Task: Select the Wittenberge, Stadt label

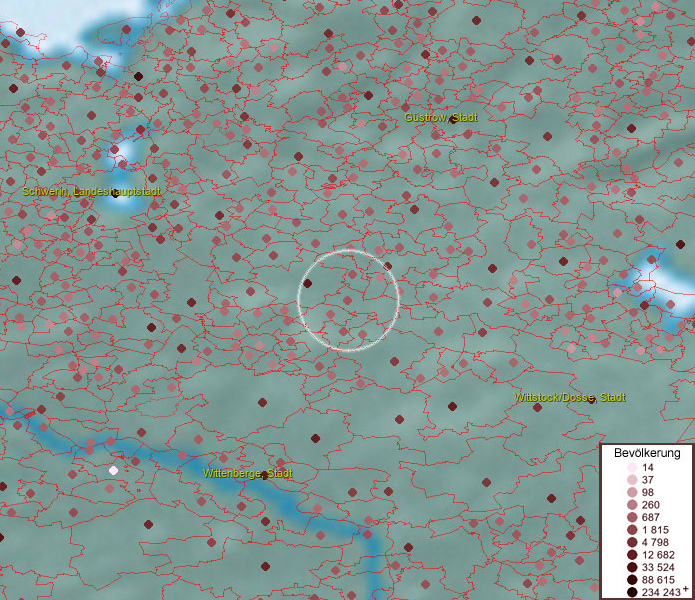Action: tap(247, 473)
